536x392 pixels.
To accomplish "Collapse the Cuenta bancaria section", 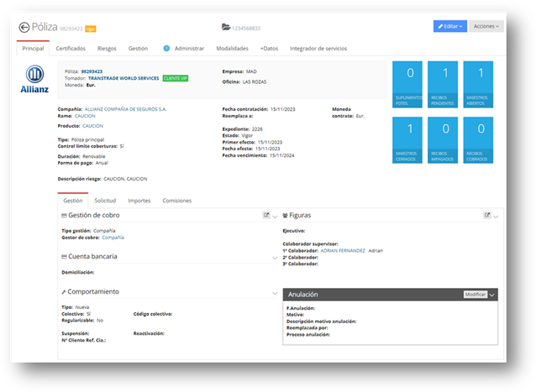I will coord(275,259).
